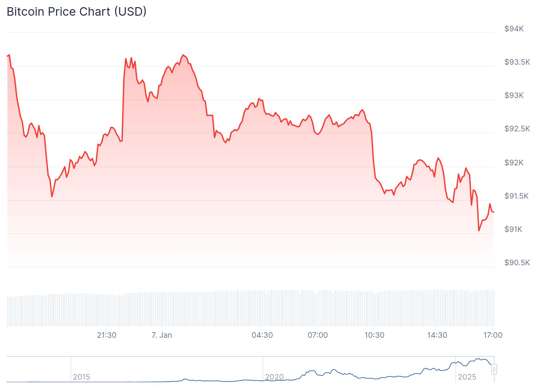
Task: Select 2020 in the navigator timeline
Action: click(274, 377)
